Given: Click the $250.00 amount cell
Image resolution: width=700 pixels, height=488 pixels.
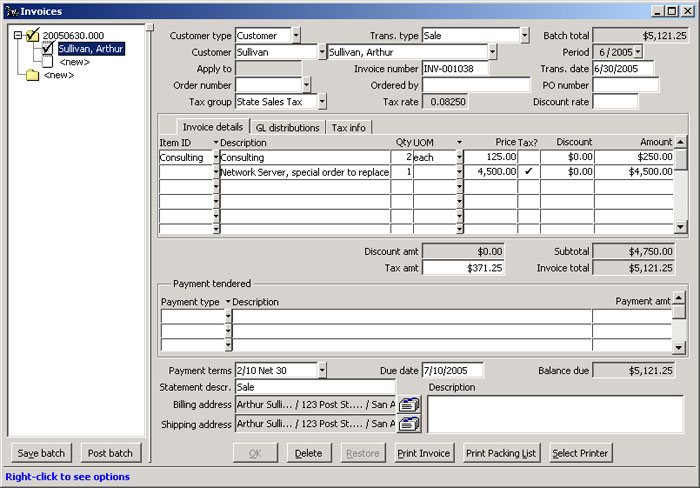Looking at the screenshot, I should 634,157.
